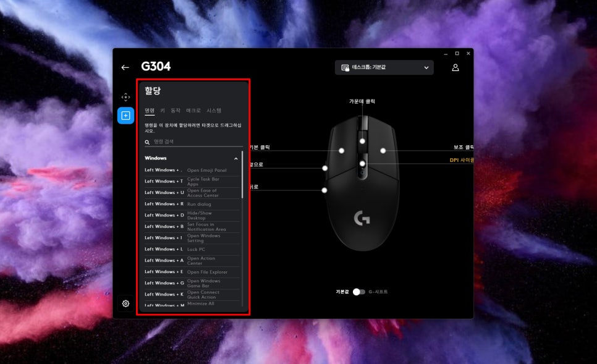Select the DPI cycle button point on mouse
This screenshot has width=597, height=364.
pos(362,164)
